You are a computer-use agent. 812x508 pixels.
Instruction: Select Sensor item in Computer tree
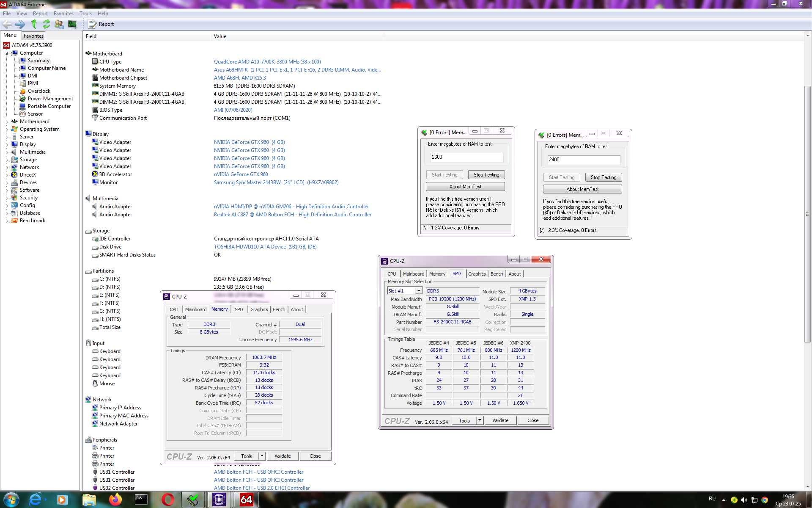coord(35,114)
